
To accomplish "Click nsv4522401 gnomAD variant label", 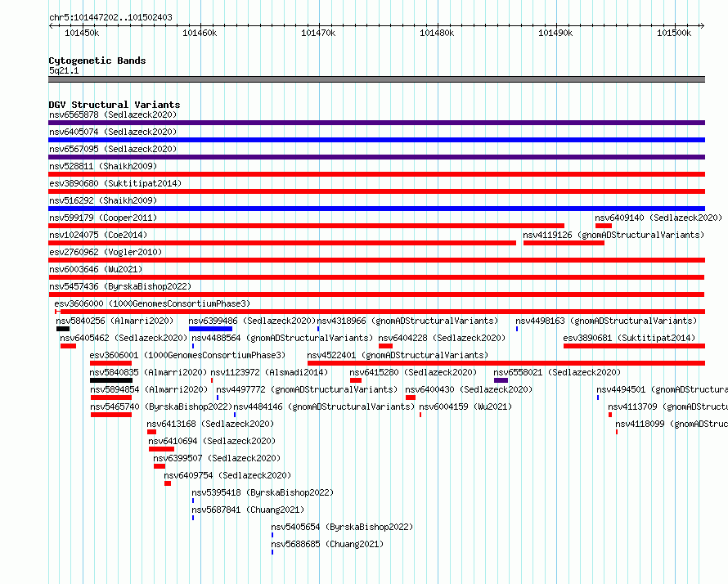I will click(x=398, y=355).
